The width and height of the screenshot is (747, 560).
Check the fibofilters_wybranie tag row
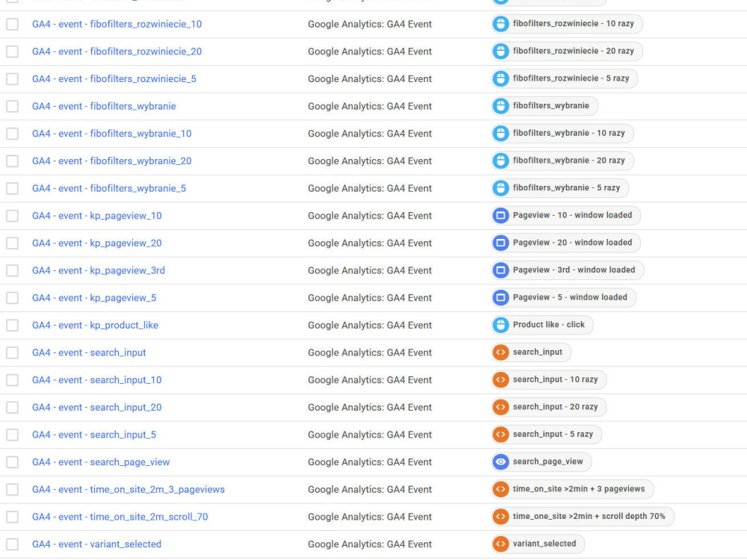(13, 106)
